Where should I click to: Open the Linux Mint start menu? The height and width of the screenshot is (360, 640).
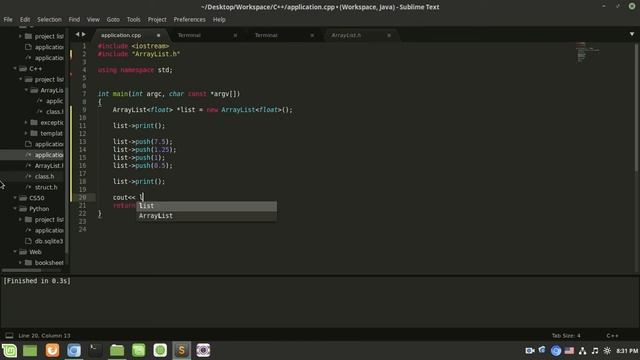click(9, 350)
